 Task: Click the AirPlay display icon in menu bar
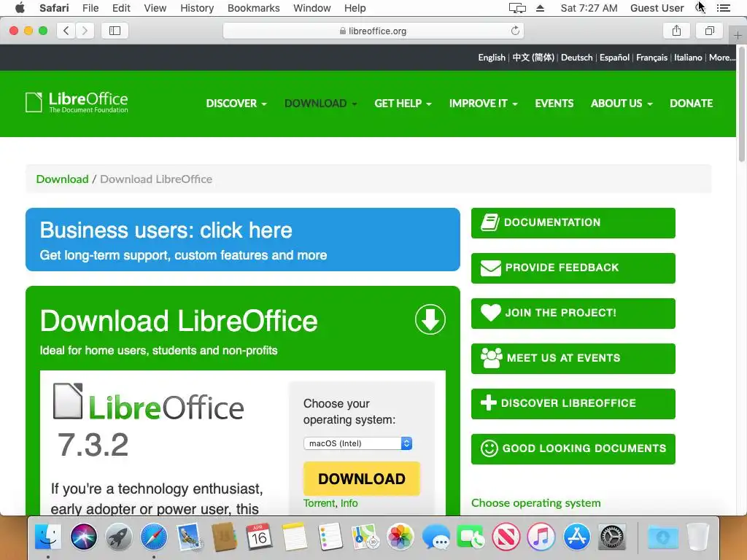(517, 8)
